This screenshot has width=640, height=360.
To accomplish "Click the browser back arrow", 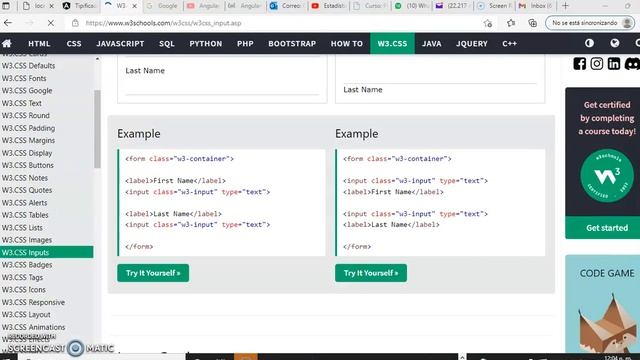I will (x=8, y=23).
